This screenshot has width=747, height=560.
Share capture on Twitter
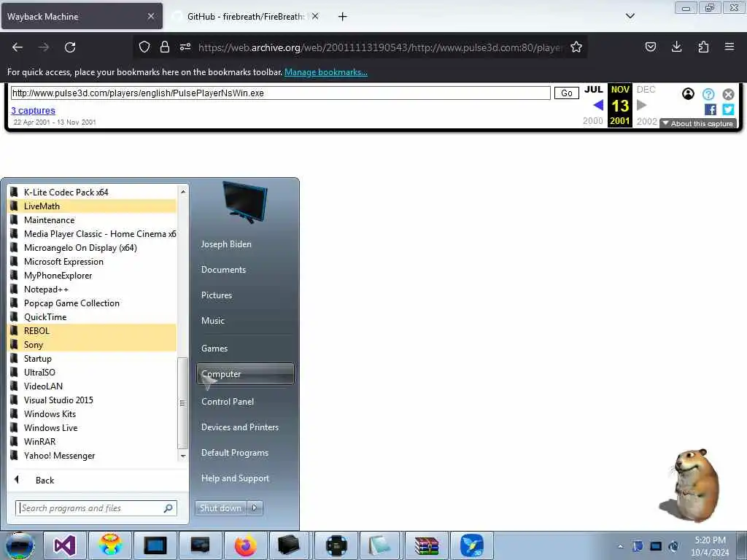[729, 109]
